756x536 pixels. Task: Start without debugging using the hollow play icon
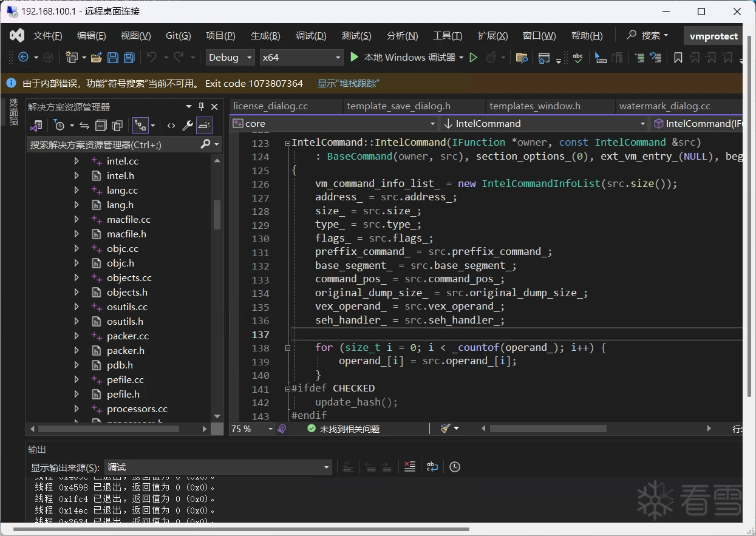click(474, 58)
